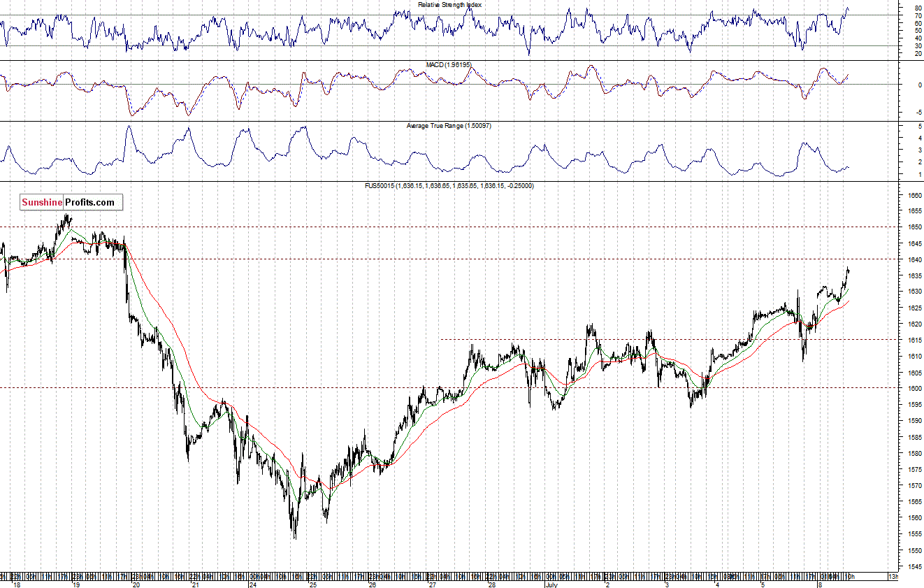
Task: Click the date label 18 on time axis
Action: [x=15, y=584]
